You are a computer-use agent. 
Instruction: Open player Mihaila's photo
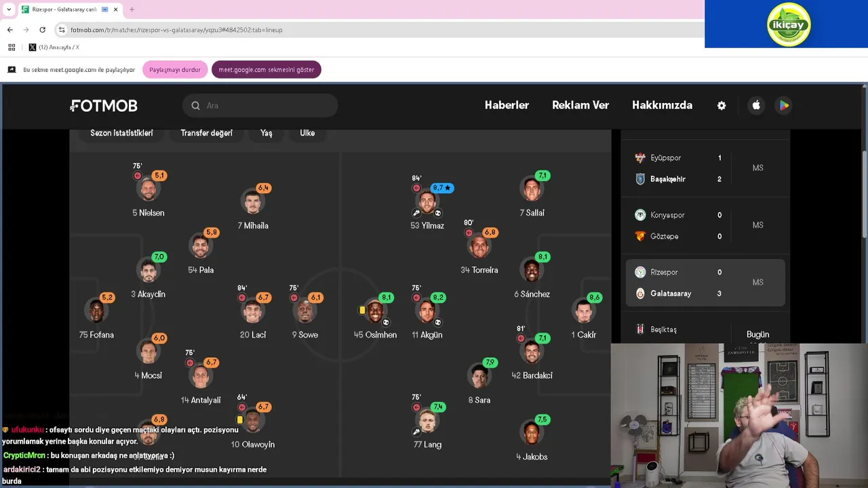(253, 201)
